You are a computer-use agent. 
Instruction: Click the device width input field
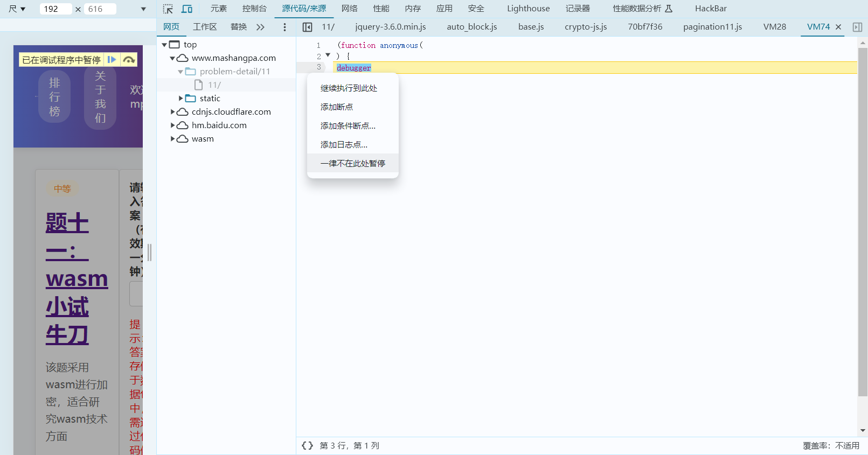55,9
